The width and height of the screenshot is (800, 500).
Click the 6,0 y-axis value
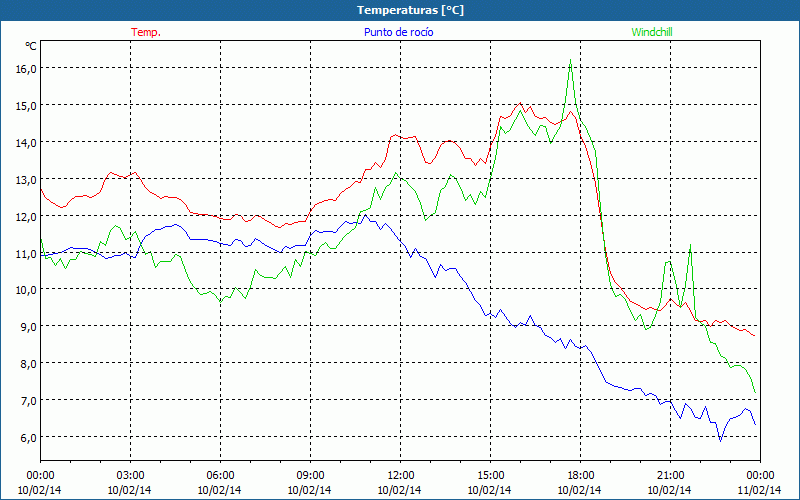click(28, 437)
